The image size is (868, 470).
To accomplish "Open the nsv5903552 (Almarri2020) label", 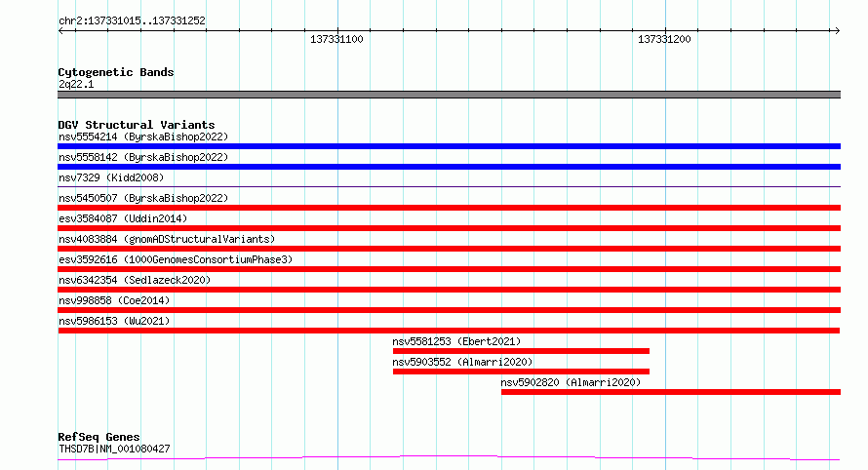I will (462, 362).
